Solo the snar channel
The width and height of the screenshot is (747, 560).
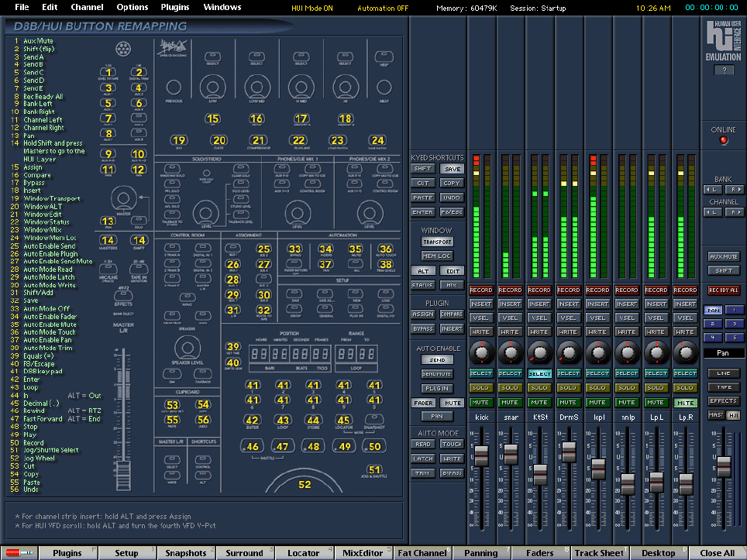coord(510,388)
